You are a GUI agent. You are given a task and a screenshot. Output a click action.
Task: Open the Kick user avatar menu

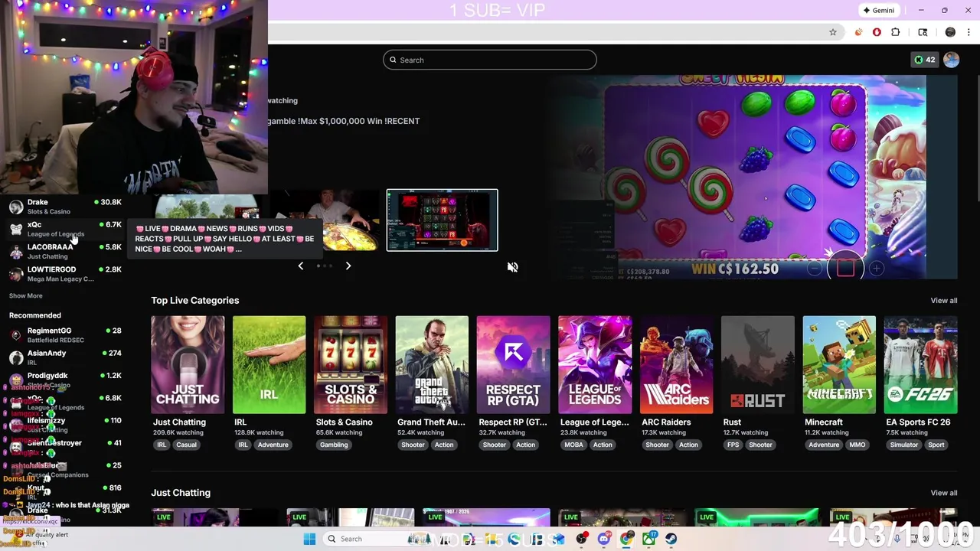pos(951,60)
